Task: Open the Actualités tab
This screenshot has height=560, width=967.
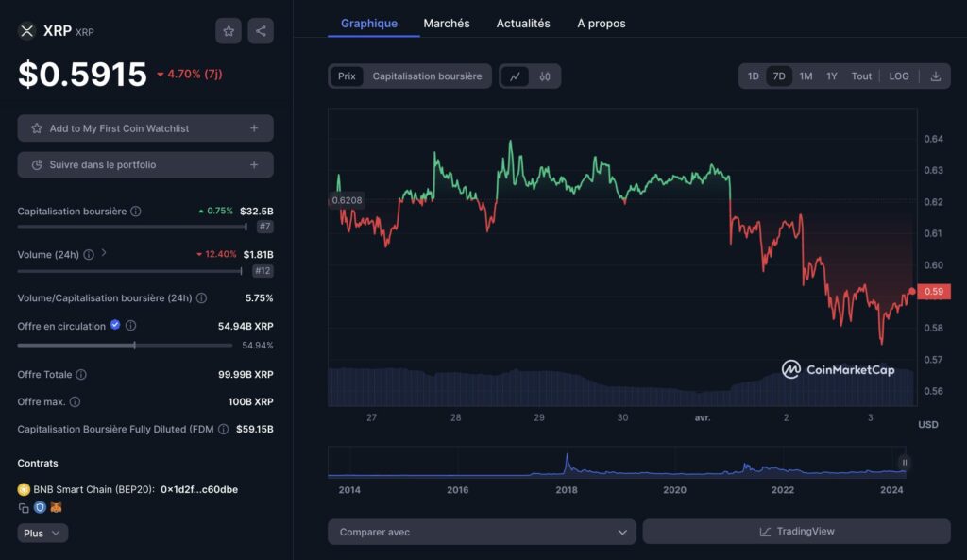Action: [x=523, y=24]
